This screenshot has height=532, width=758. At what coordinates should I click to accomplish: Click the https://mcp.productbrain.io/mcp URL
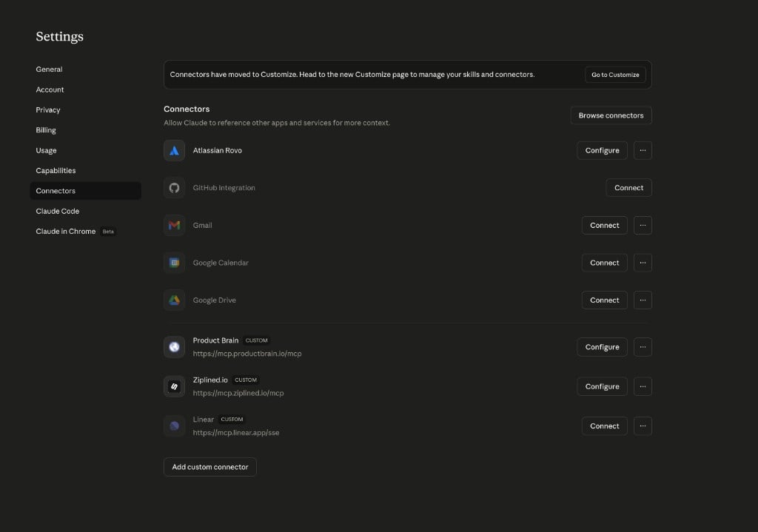(247, 354)
